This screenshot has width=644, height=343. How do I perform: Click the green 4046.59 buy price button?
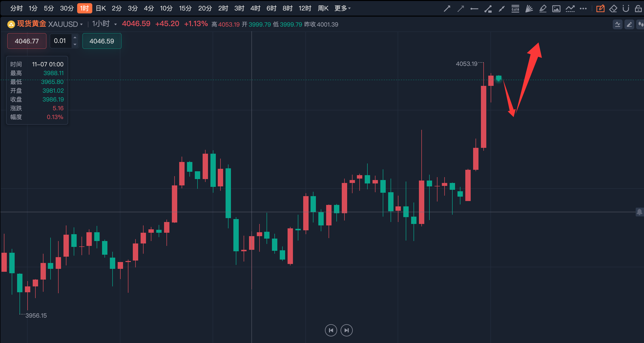pos(102,41)
